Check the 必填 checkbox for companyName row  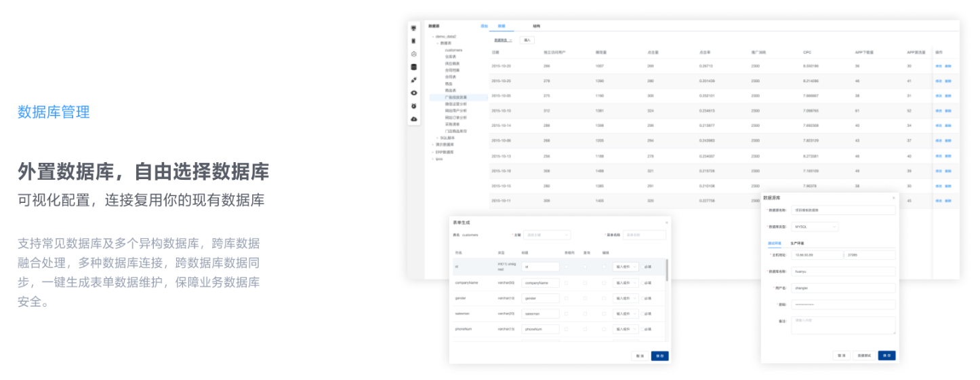[641, 282]
